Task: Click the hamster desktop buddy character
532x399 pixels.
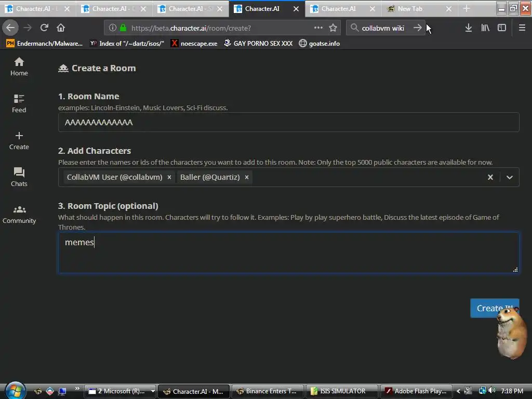Action: [511, 332]
